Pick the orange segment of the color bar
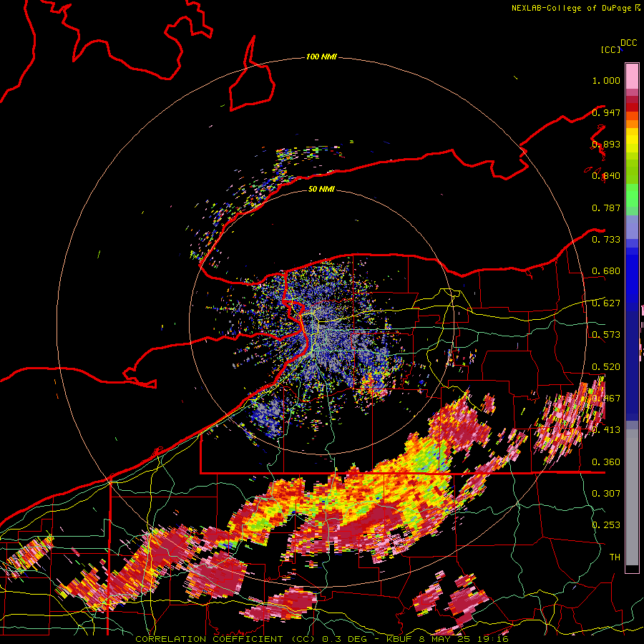 632,124
